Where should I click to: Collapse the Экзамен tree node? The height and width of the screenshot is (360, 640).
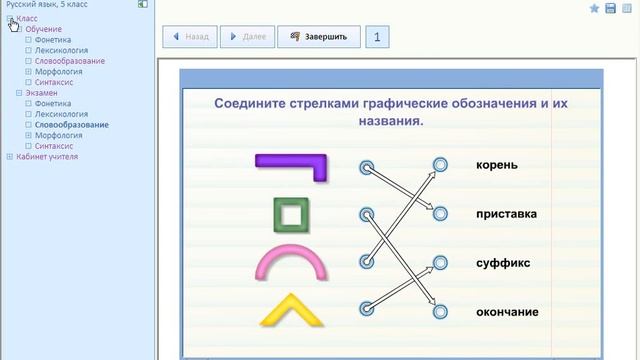pyautogui.click(x=19, y=93)
